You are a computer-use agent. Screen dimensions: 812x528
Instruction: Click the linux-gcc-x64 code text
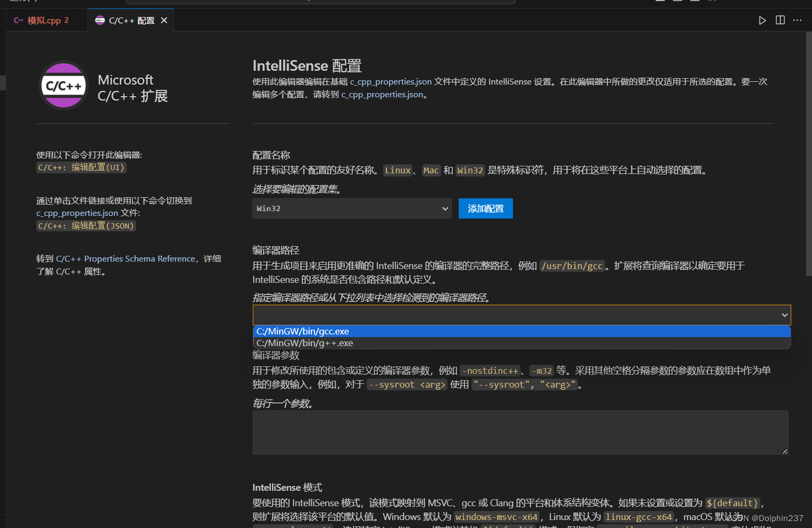pos(639,517)
